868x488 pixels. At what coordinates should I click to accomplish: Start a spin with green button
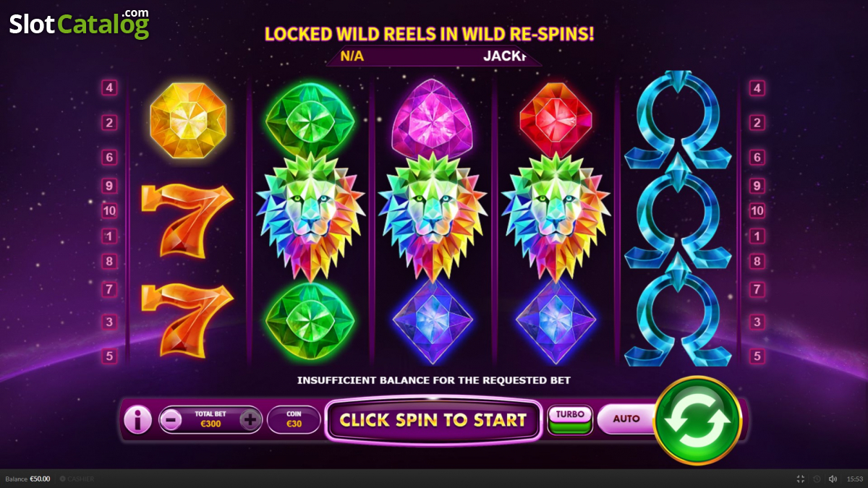[x=697, y=420]
